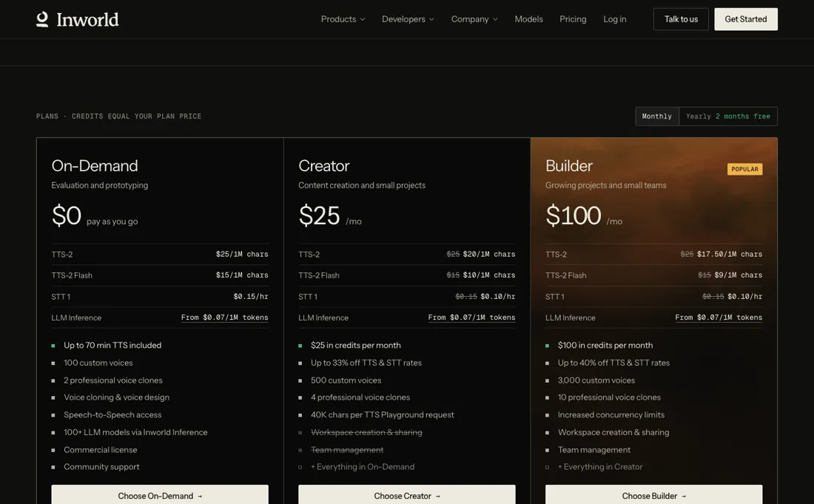Click '2 professional voice clones' feature
This screenshot has width=814, height=504.
point(112,380)
